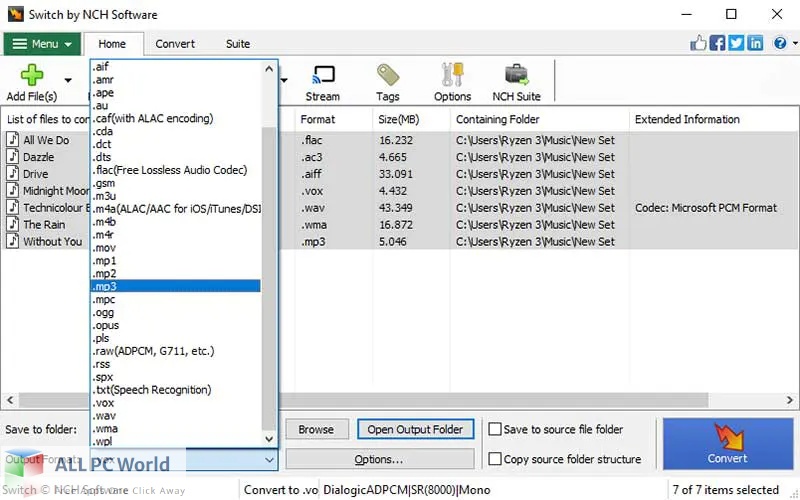
Task: Switch to the Home tab
Action: click(x=112, y=44)
